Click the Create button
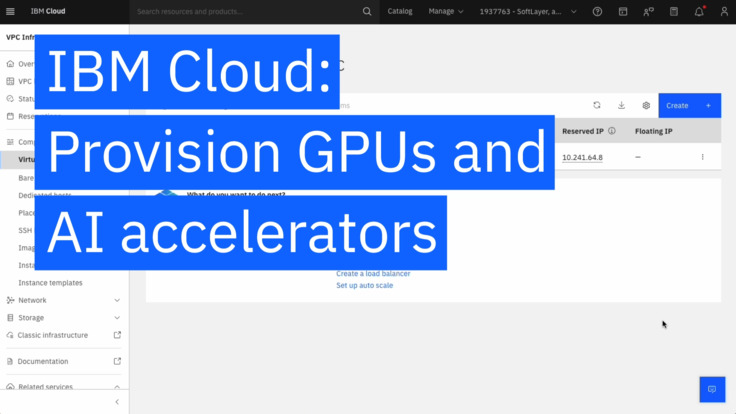 690,106
